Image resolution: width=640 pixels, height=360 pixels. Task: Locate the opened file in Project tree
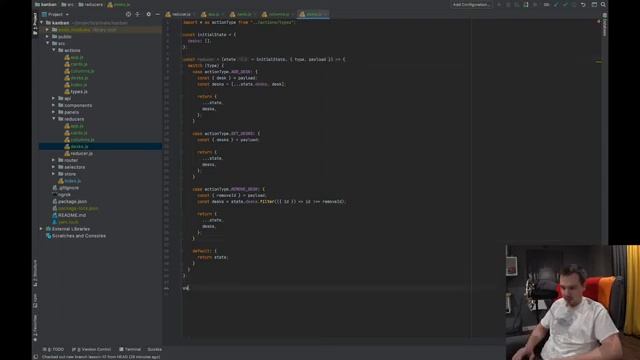(128, 14)
